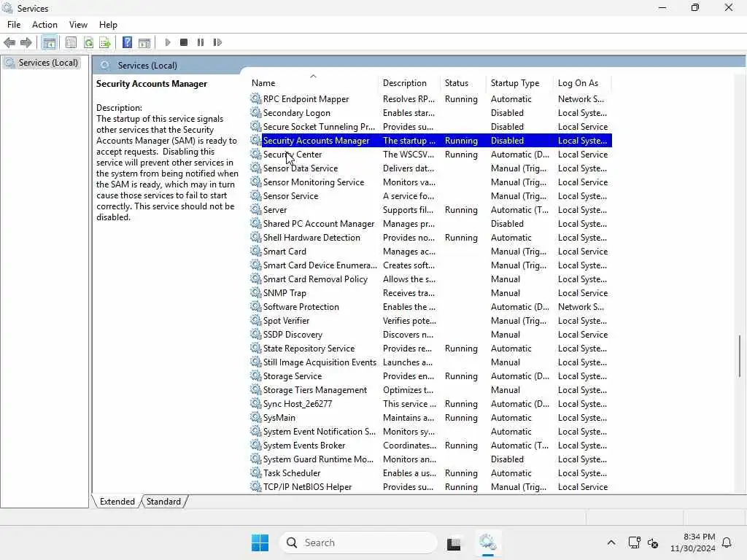The height and width of the screenshot is (560, 747).
Task: Select the Sensor Service row
Action: click(x=430, y=195)
